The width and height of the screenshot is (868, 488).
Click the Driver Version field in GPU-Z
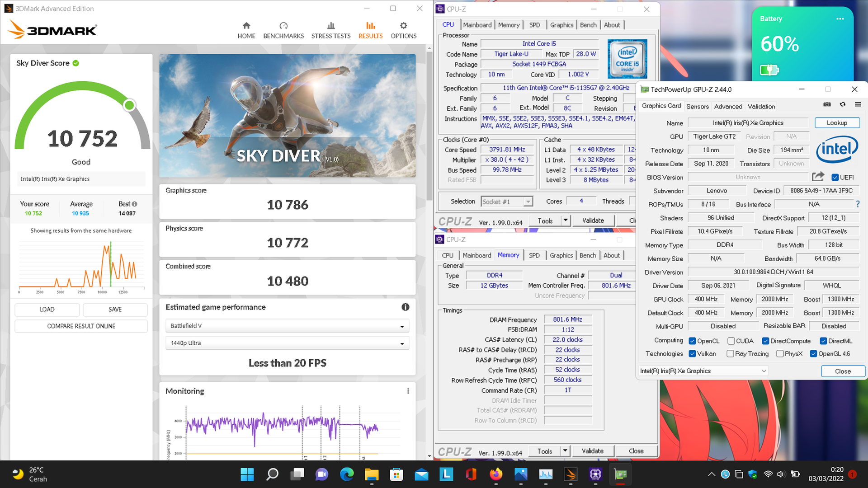773,272
